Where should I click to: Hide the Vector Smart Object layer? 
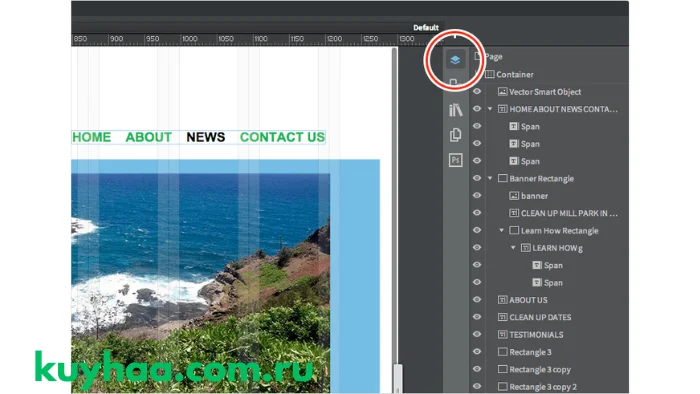coord(477,91)
